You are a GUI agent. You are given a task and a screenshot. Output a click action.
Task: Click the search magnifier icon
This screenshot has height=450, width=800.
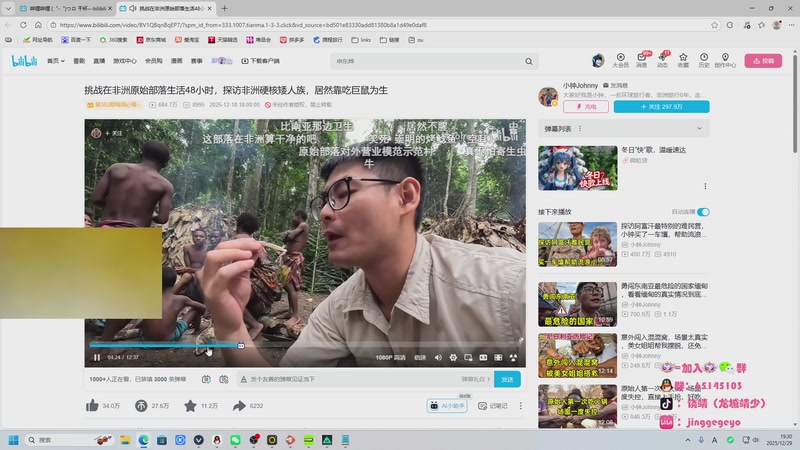[529, 61]
